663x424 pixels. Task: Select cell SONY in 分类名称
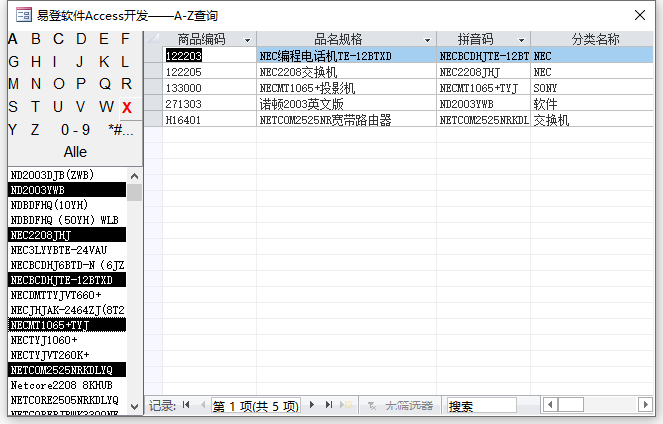tap(592, 88)
